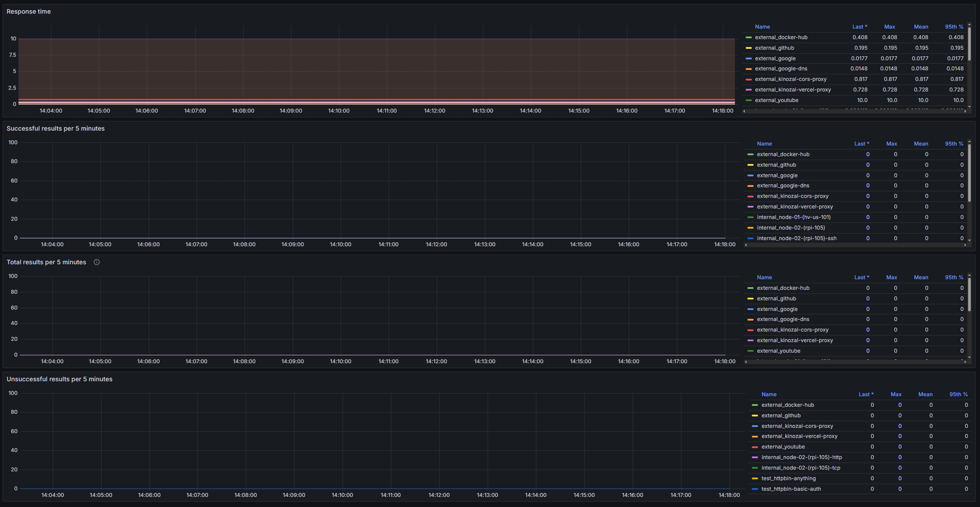Sort Response time legend by Max column

pos(889,27)
